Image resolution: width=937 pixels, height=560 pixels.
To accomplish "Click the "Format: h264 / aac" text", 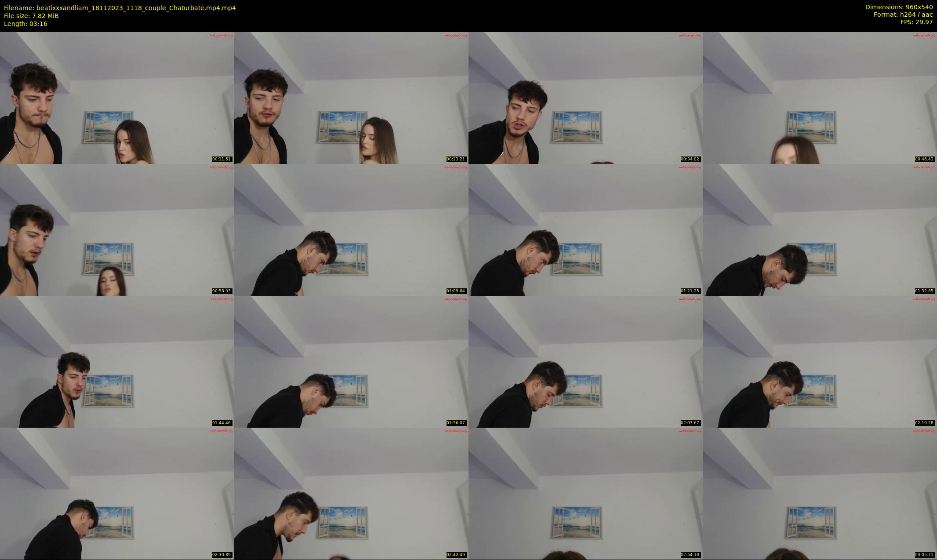I will tap(903, 15).
